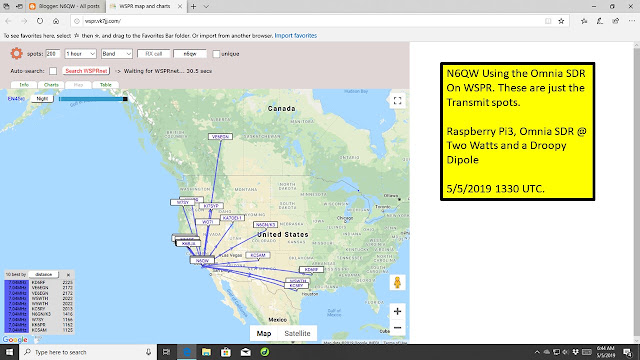Expand the Band selection dropdown
Image resolution: width=640 pixels, height=360 pixels.
pyautogui.click(x=117, y=54)
